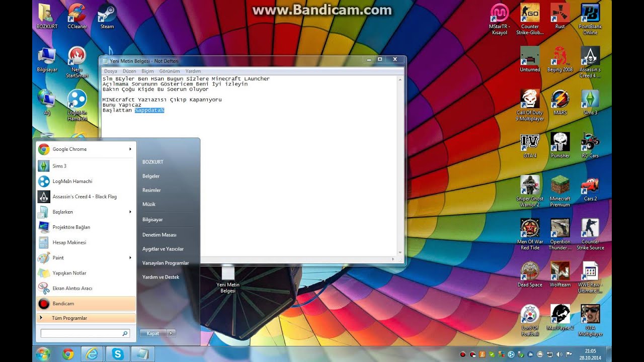The image size is (644, 362).
Task: Open Chrome from the taskbar
Action: pyautogui.click(x=68, y=354)
